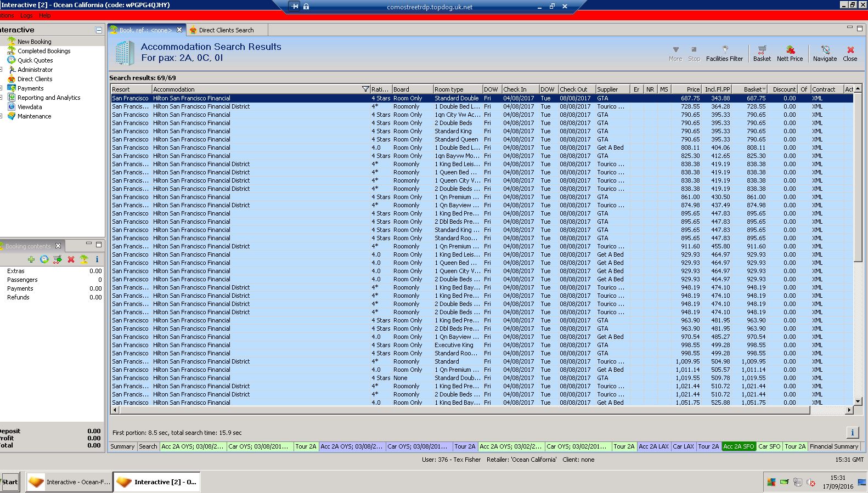Screen dimensions: 868x493
Task: Click the Stop search button
Action: click(x=694, y=53)
